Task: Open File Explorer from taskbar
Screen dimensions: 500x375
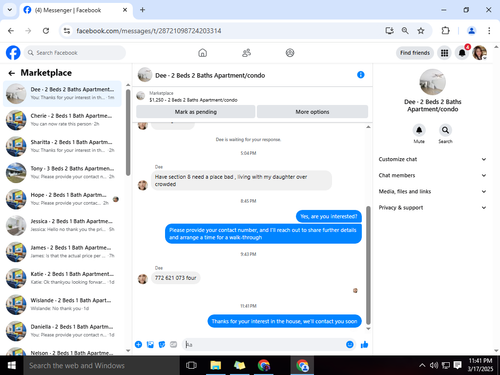Action: (216, 365)
